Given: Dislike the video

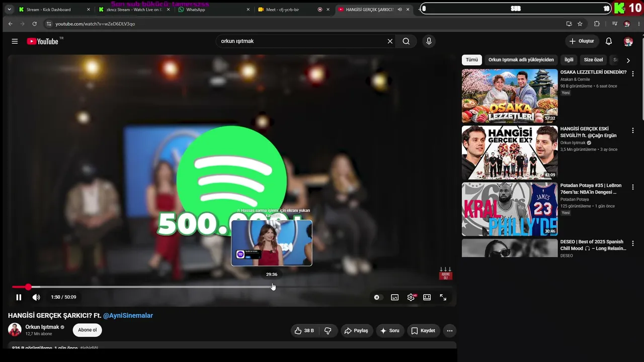Looking at the screenshot, I should 328,331.
